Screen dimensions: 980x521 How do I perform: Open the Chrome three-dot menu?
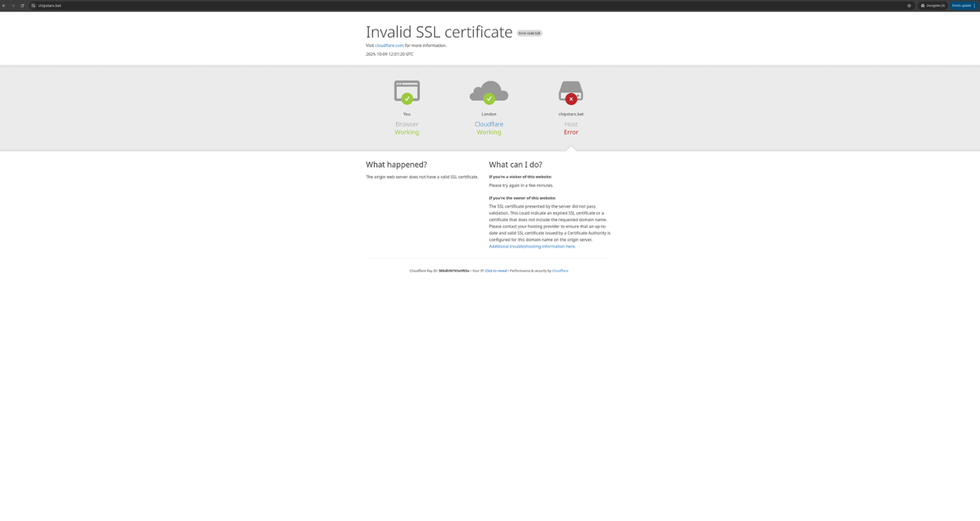click(974, 5)
